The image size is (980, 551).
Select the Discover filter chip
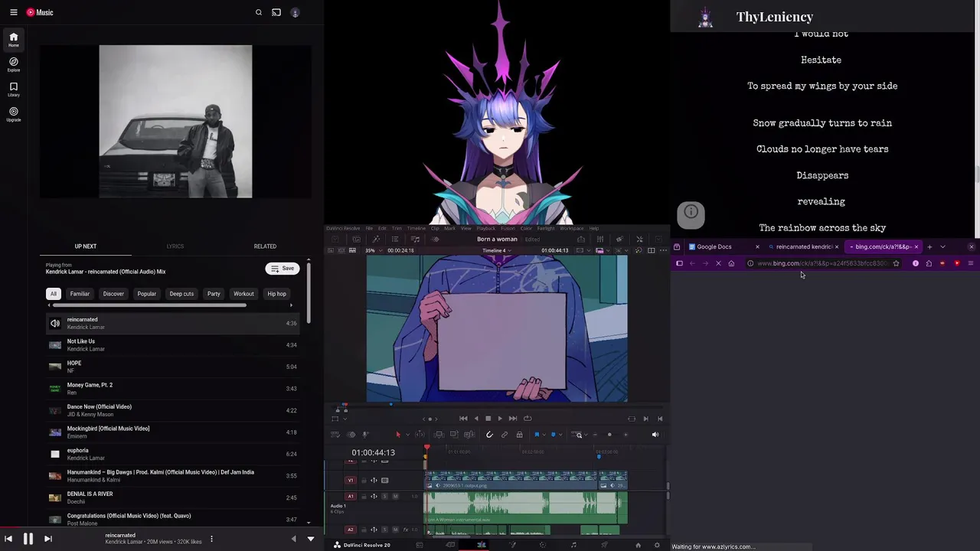113,294
